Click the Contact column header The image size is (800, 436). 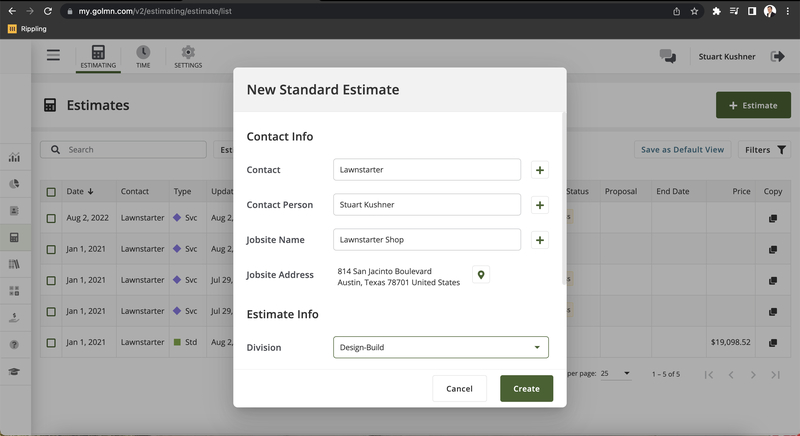[135, 191]
